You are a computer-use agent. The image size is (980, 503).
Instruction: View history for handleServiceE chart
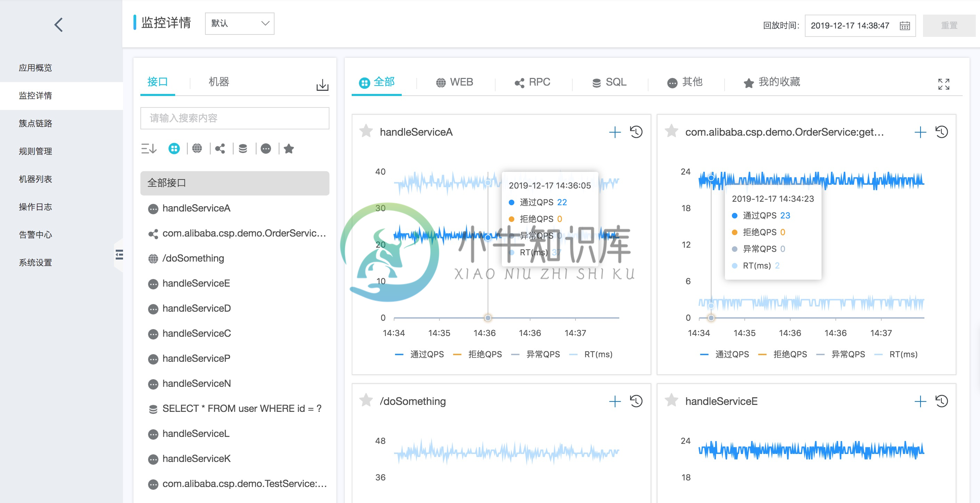941,401
